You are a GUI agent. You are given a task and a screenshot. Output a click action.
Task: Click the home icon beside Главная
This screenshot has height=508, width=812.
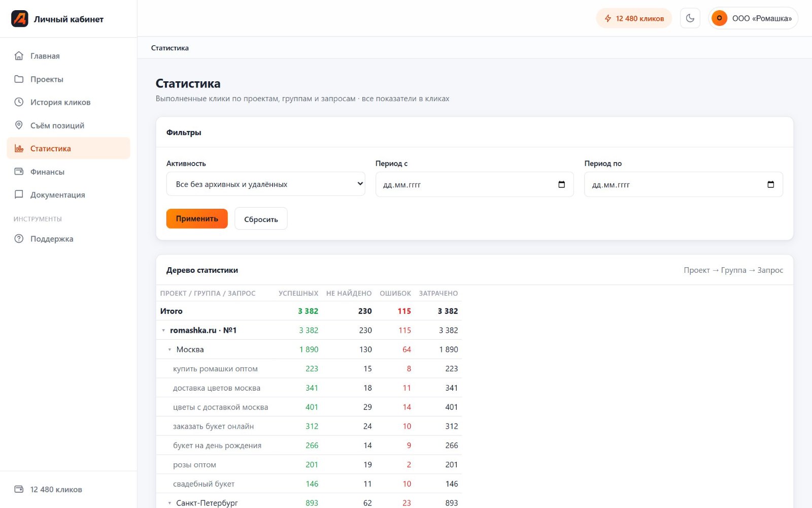pos(19,56)
